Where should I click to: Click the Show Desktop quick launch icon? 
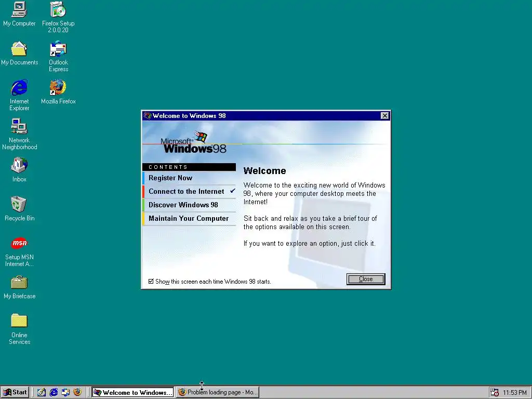pyautogui.click(x=42, y=392)
